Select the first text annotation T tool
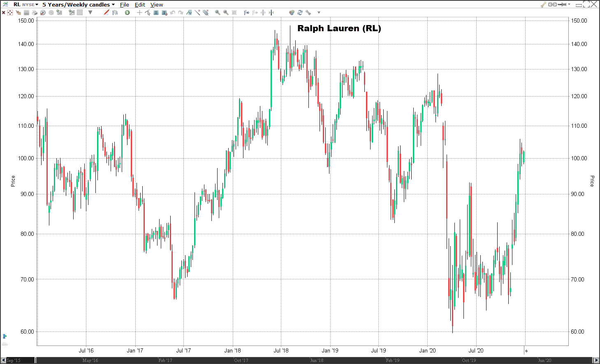Image resolution: width=600 pixels, height=364 pixels. click(x=156, y=13)
